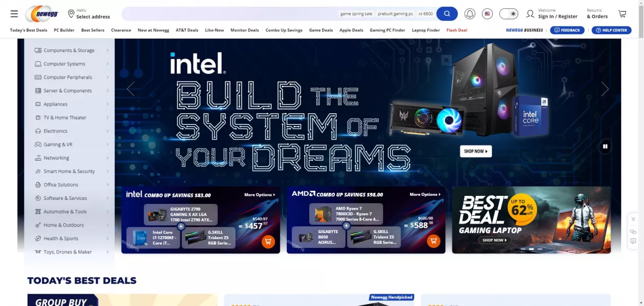644x306 pixels.
Task: Click the Electronics category
Action: pyautogui.click(x=71, y=131)
